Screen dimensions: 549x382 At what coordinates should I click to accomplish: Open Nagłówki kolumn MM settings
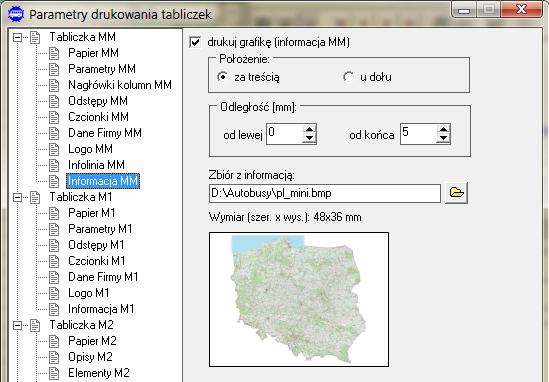[x=120, y=85]
